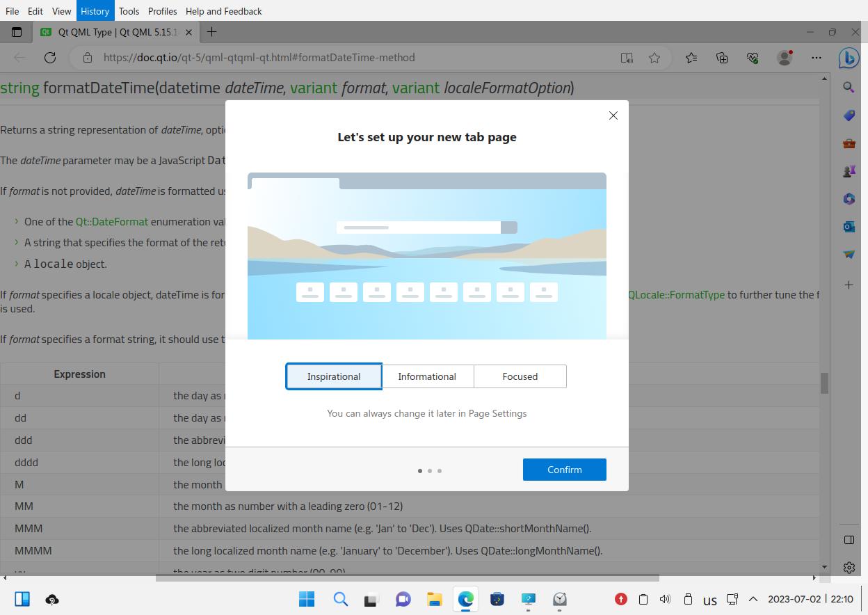The image size is (868, 615).
Task: View site information lock icon
Action: (88, 58)
